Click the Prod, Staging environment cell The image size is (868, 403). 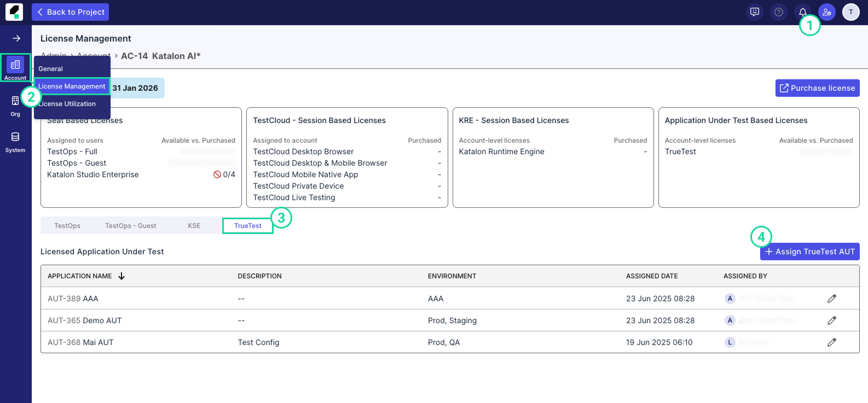pyautogui.click(x=452, y=320)
